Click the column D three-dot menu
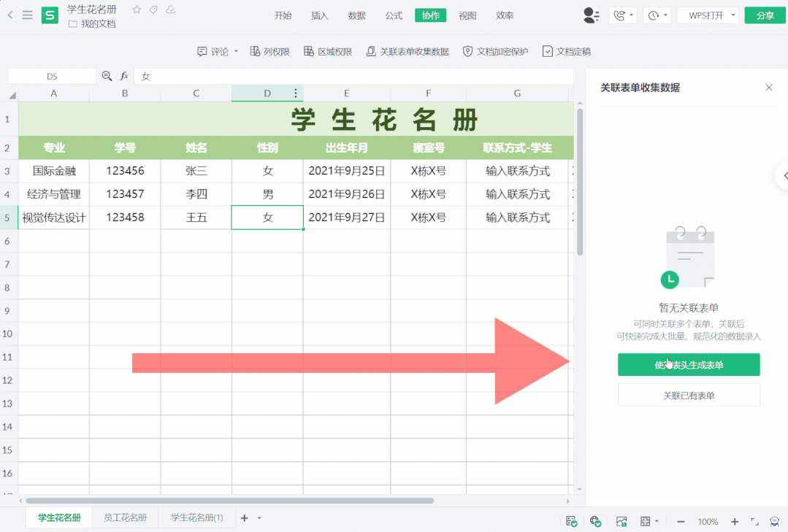788x532 pixels. (x=296, y=93)
